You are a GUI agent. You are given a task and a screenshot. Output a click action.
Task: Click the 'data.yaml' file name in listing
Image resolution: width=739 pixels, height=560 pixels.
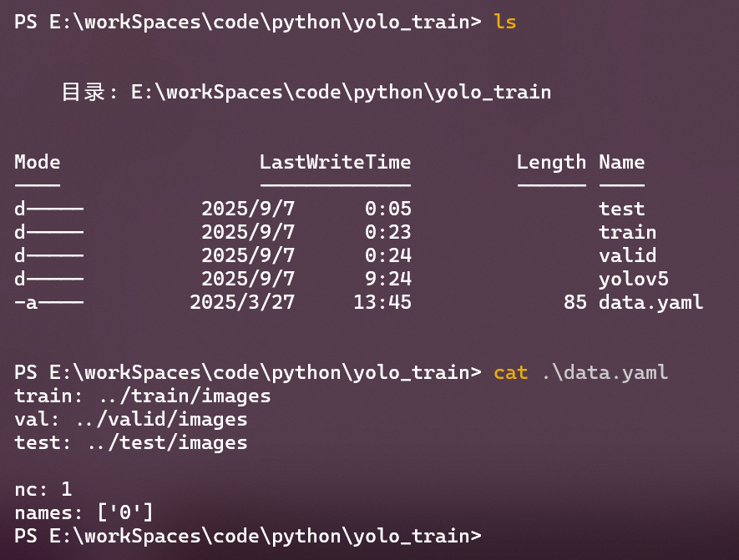tap(650, 302)
